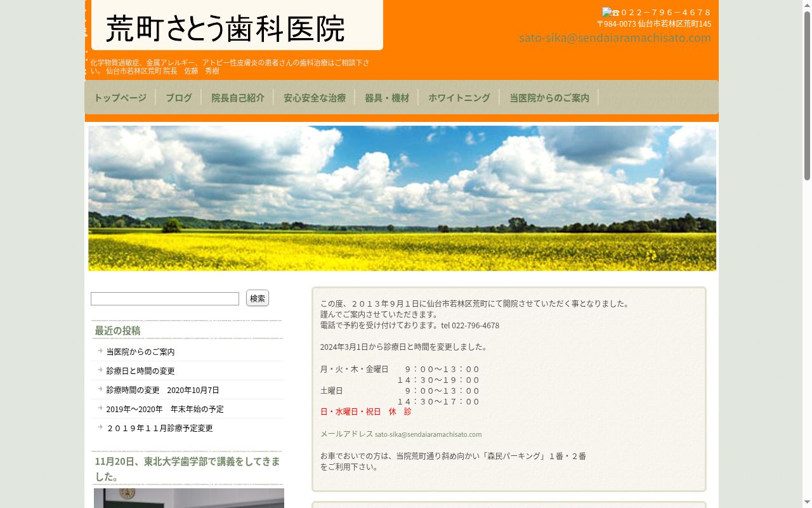This screenshot has width=812, height=508.
Task: Click text 2024年3月1日から診療日と時間を変更しました。
Action: pos(405,347)
